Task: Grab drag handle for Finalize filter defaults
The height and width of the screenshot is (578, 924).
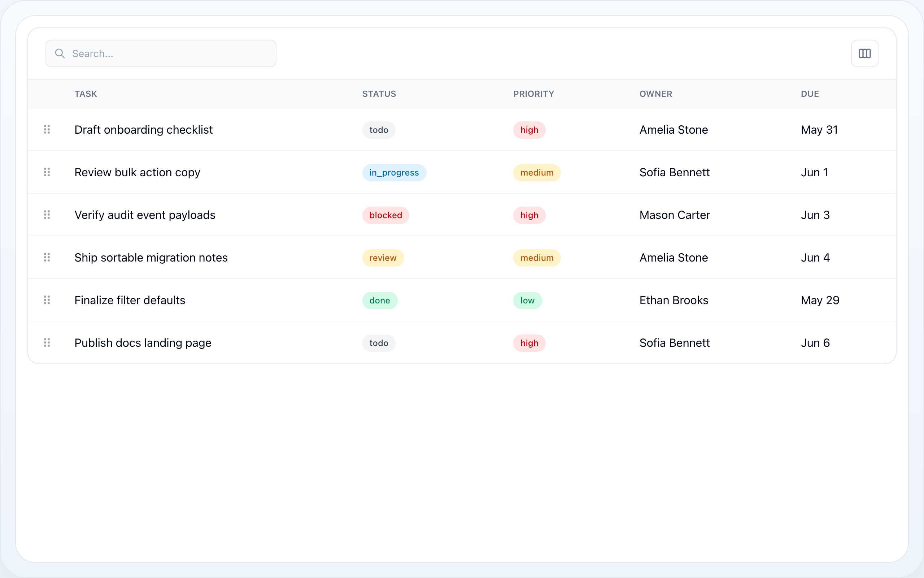Action: [x=47, y=300]
